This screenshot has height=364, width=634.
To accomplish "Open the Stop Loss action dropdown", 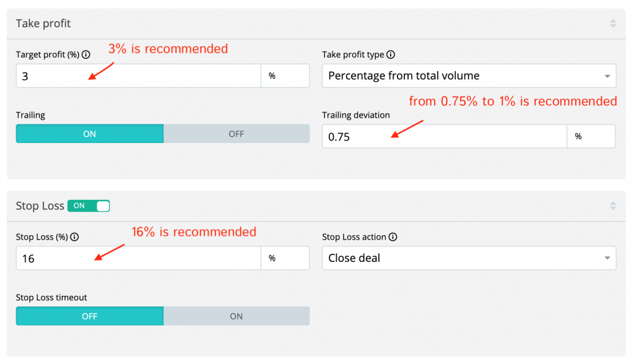I will (x=469, y=258).
